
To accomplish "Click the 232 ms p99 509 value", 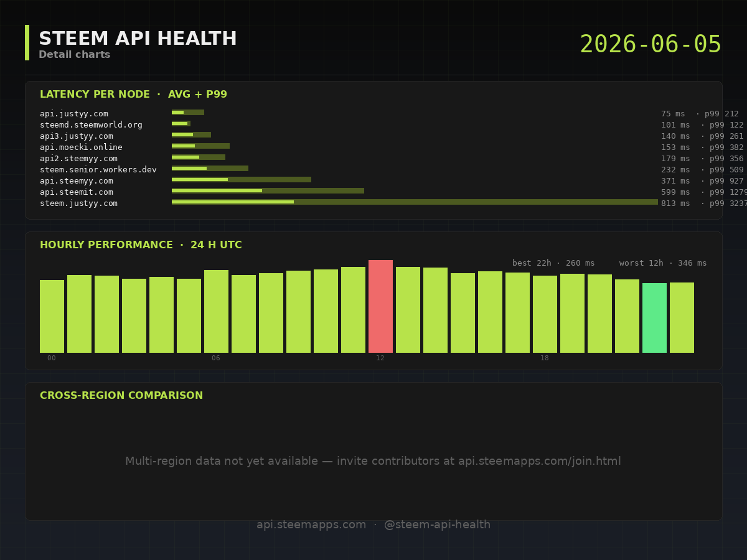I will click(x=702, y=170).
